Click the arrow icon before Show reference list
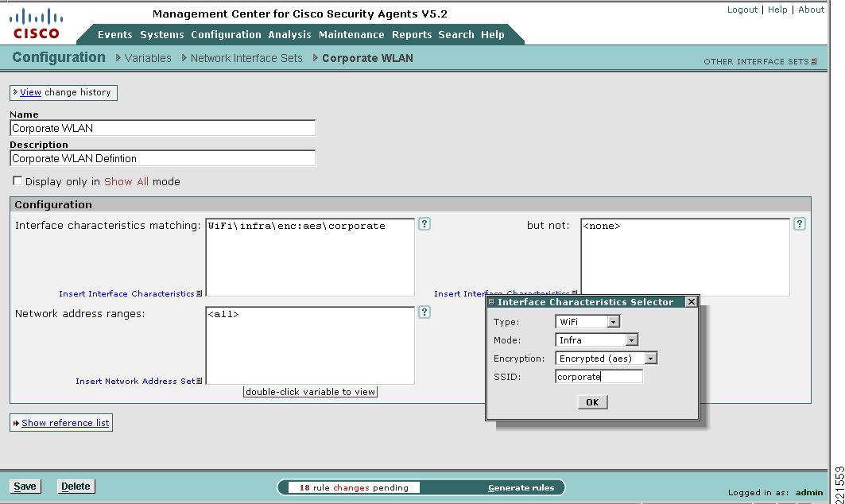Image resolution: width=845 pixels, height=504 pixels. (16, 423)
